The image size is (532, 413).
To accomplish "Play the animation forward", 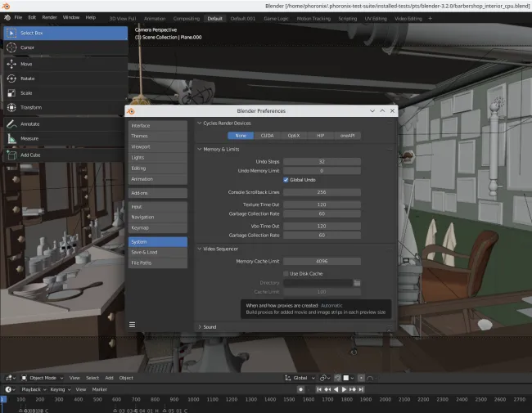I will pos(344,389).
